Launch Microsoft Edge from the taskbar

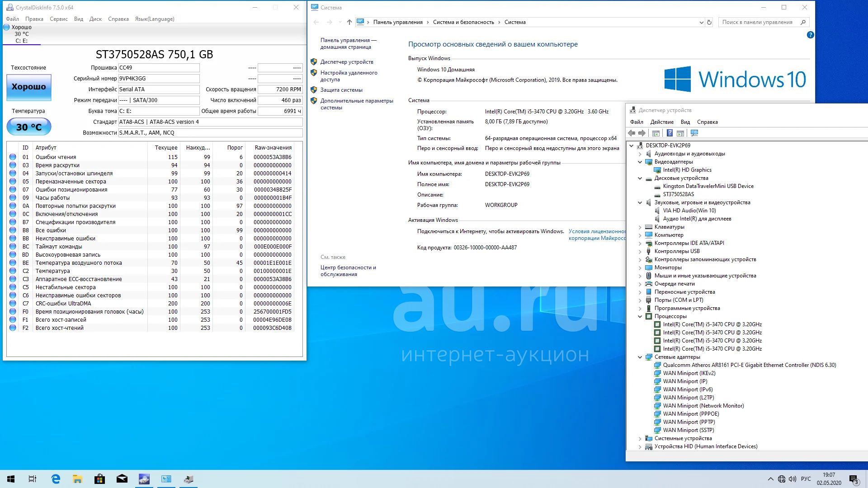click(56, 479)
